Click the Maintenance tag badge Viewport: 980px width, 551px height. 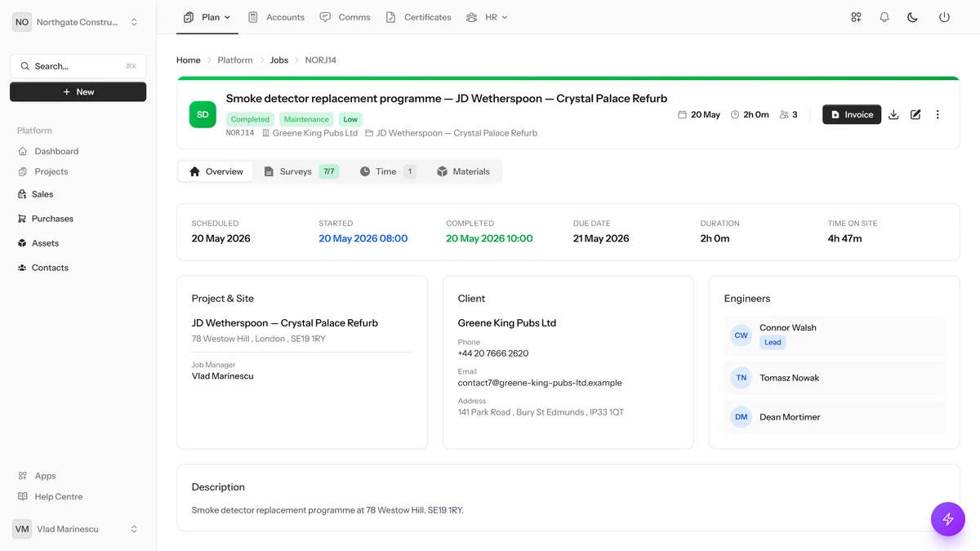(x=306, y=119)
